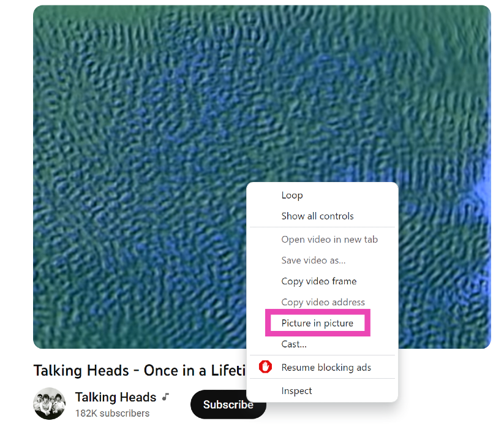Viewport: 504px width, 429px height.
Task: Subscribe to the Talking Heads channel
Action: coord(228,404)
